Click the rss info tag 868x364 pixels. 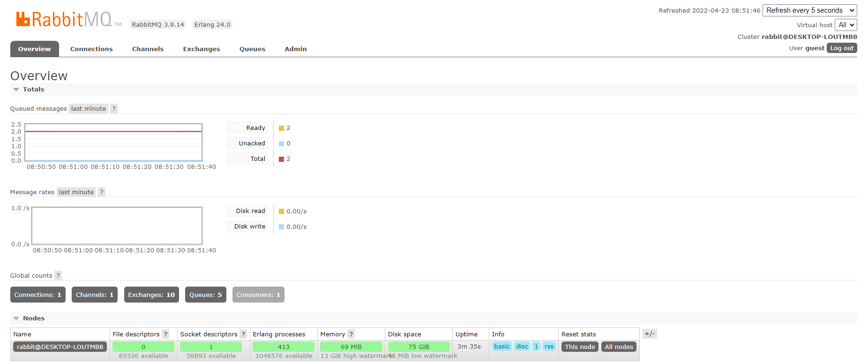pyautogui.click(x=549, y=346)
